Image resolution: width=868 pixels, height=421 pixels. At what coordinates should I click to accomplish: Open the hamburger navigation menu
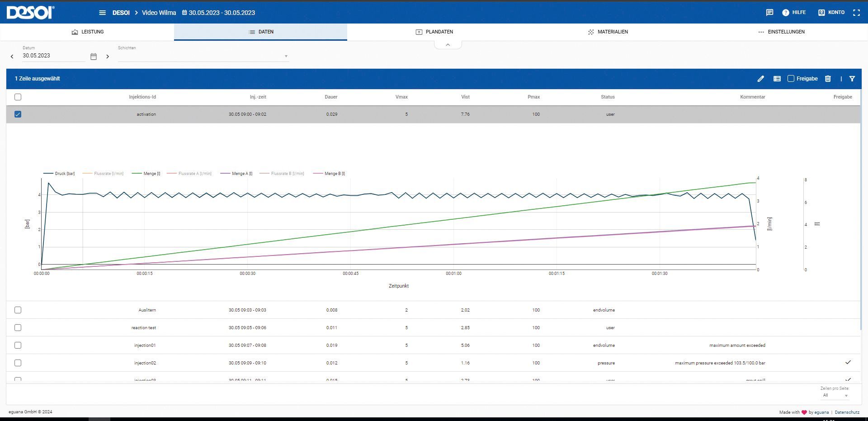[102, 13]
